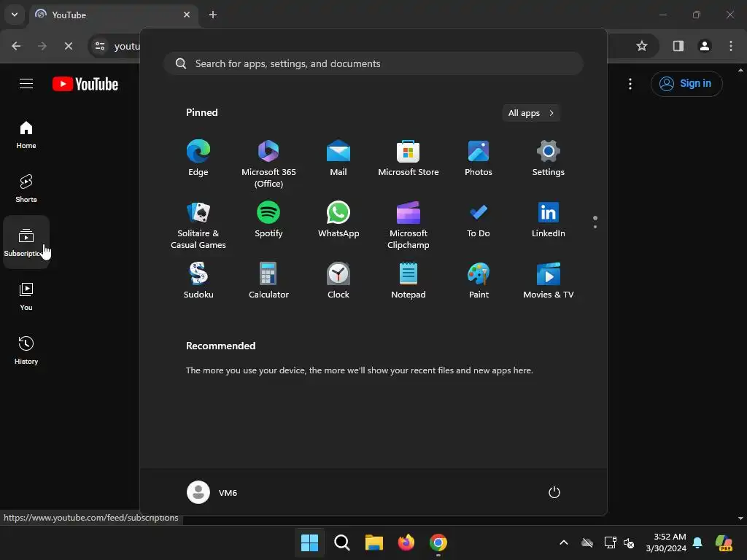Open the notifications bell in taskbar
The width and height of the screenshot is (747, 560).
point(697,542)
